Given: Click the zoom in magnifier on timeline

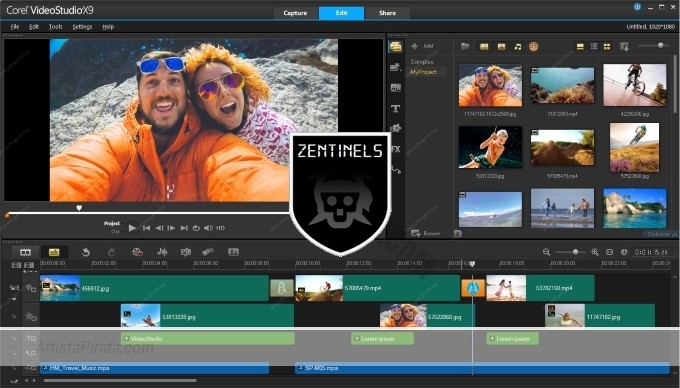Looking at the screenshot, I should coord(595,252).
